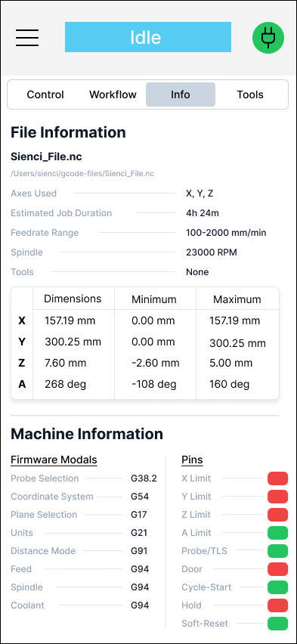
Task: Click the Coordinate System value G54
Action: (140, 497)
